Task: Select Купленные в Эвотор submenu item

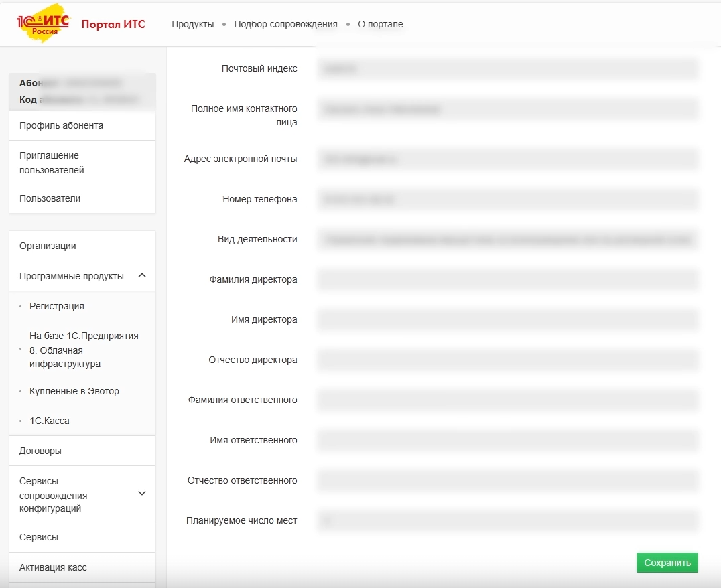Action: click(74, 391)
